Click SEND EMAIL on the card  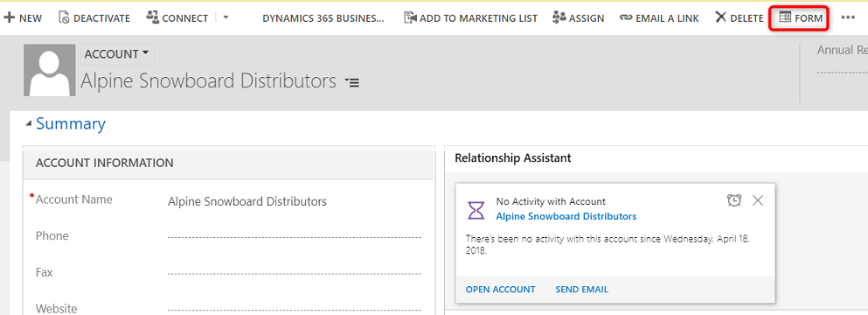pyautogui.click(x=582, y=290)
